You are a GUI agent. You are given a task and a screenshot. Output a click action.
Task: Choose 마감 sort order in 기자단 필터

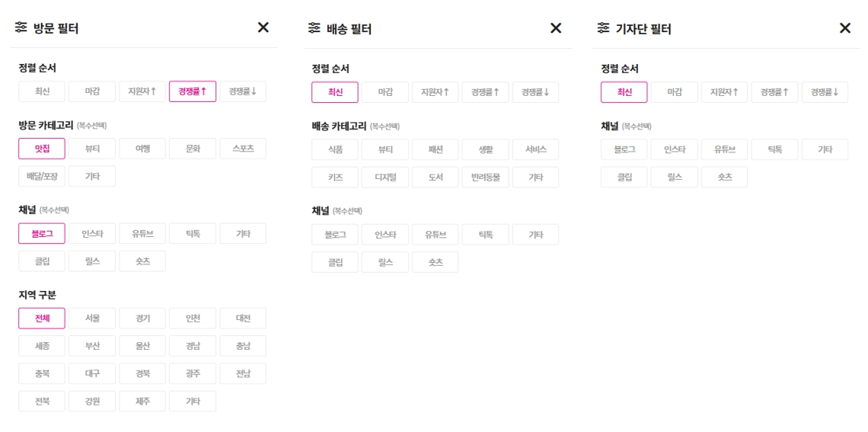pyautogui.click(x=675, y=92)
